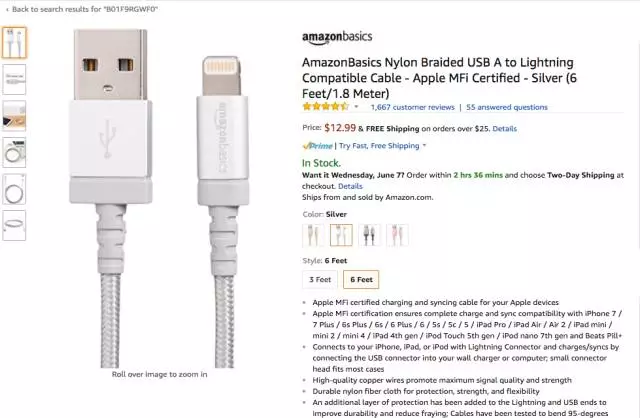
Task: Select the first product thumbnail in gallery
Action: tap(15, 42)
